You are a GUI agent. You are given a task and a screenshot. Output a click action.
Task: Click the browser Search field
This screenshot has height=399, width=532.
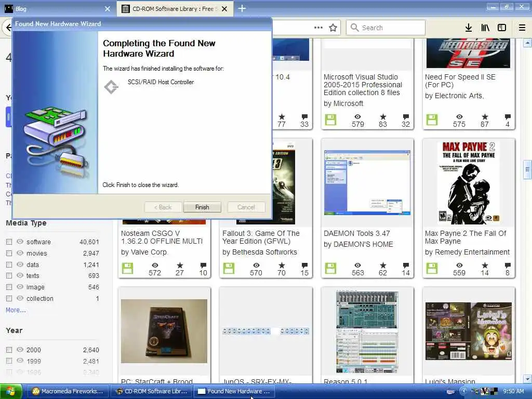click(385, 28)
